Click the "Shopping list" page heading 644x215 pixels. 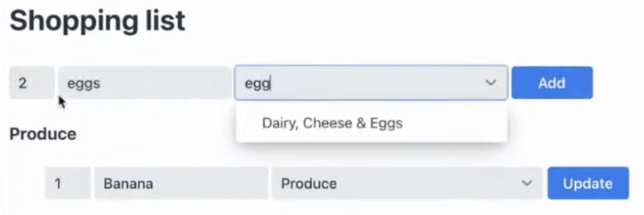pyautogui.click(x=97, y=21)
